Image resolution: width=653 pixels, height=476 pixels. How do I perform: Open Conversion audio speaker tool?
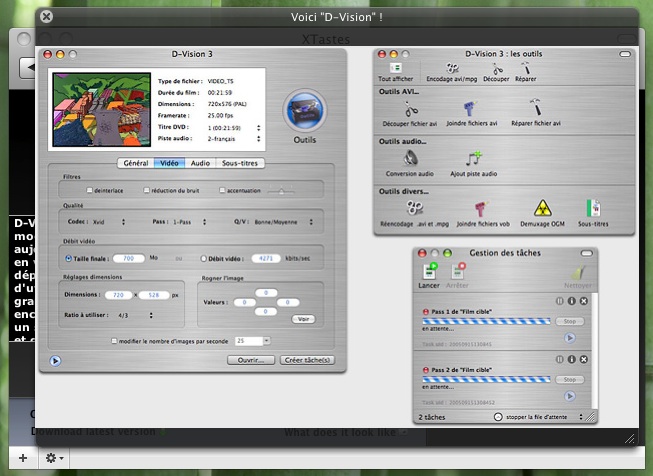(410, 159)
